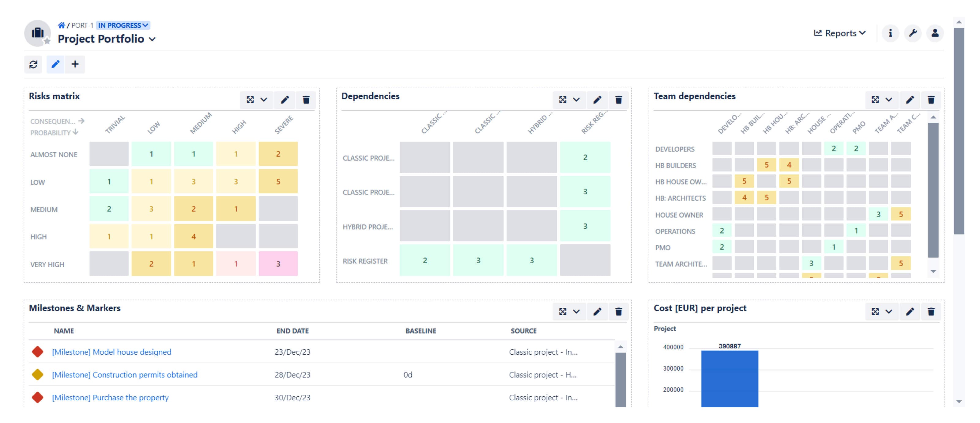
Task: Delete the Risks matrix widget
Action: coord(306,100)
